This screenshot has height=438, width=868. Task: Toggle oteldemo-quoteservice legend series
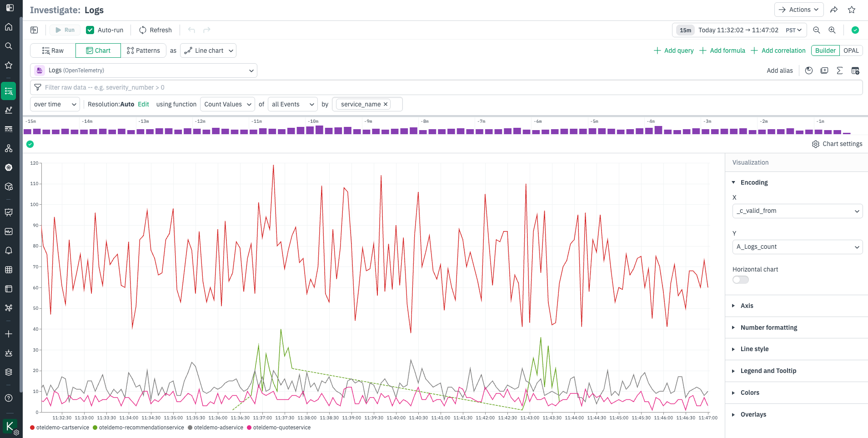click(x=279, y=428)
